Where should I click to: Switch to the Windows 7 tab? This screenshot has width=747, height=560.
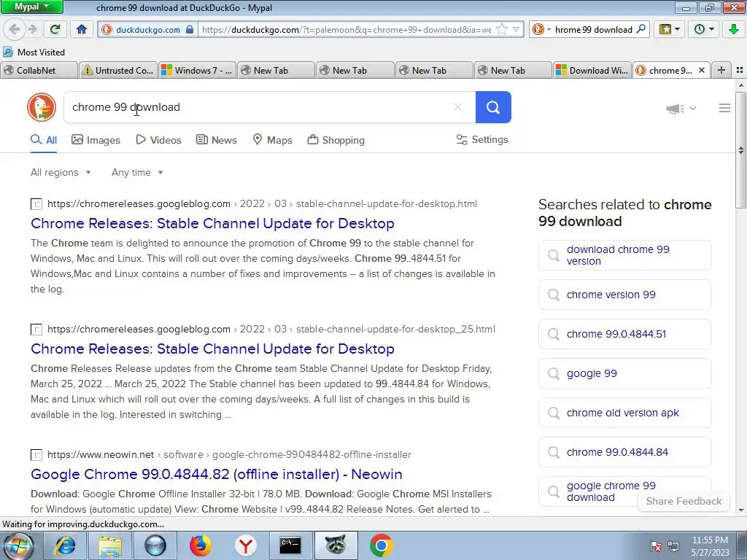[x=197, y=71]
